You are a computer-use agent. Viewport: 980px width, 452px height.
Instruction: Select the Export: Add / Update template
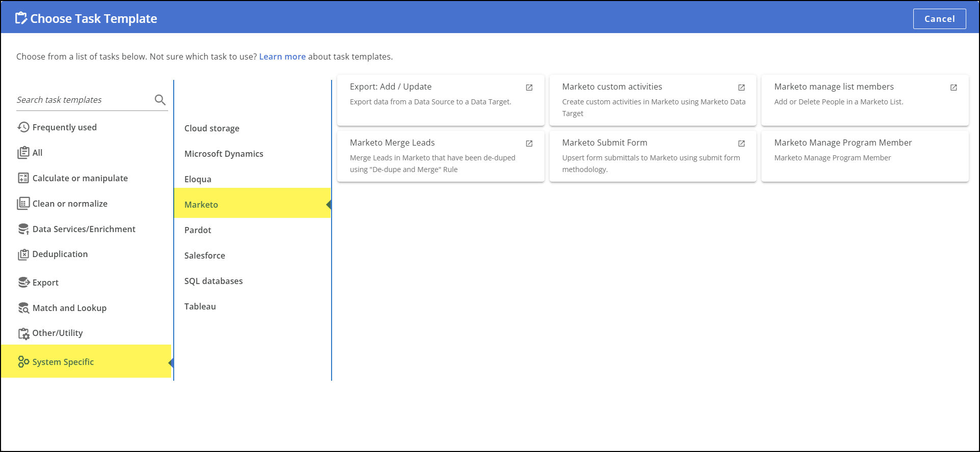point(441,100)
